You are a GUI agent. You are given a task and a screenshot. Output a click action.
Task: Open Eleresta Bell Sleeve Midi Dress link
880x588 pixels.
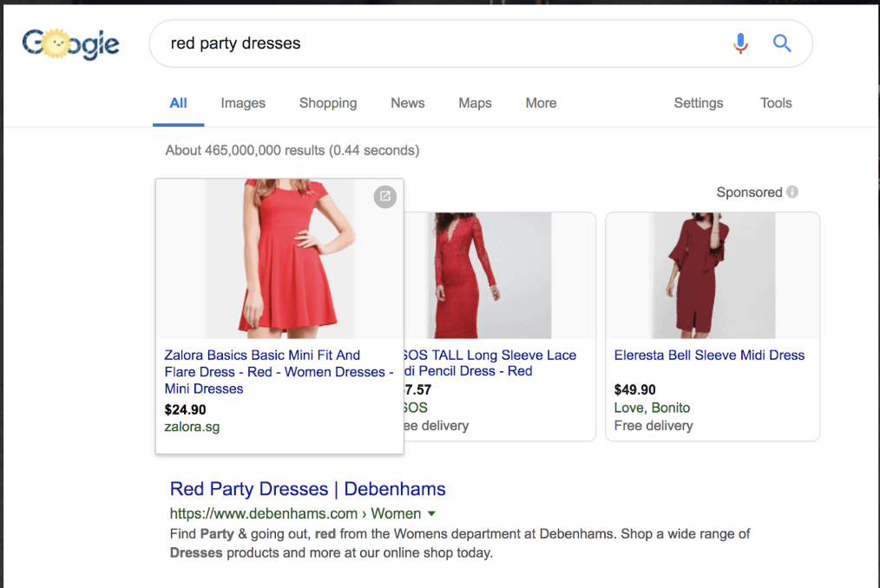click(x=709, y=356)
